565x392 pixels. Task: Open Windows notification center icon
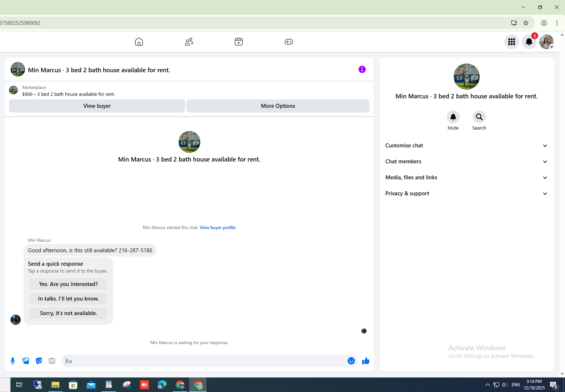pyautogui.click(x=554, y=385)
